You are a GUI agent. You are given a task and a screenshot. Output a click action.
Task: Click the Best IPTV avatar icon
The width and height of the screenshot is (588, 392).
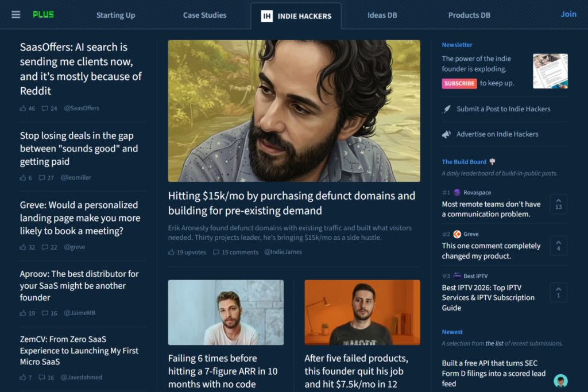[457, 276]
